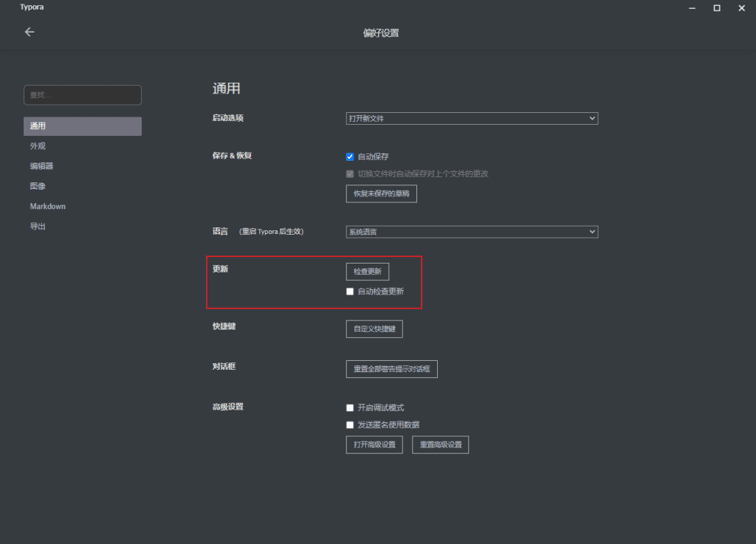Viewport: 756px width, 544px height.
Task: Open 自定义快捷键 button
Action: [x=374, y=328]
